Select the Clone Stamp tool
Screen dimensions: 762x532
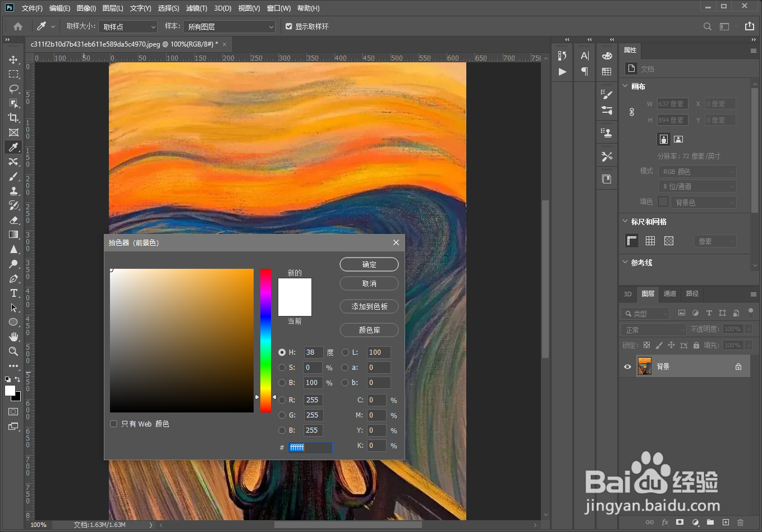(13, 191)
